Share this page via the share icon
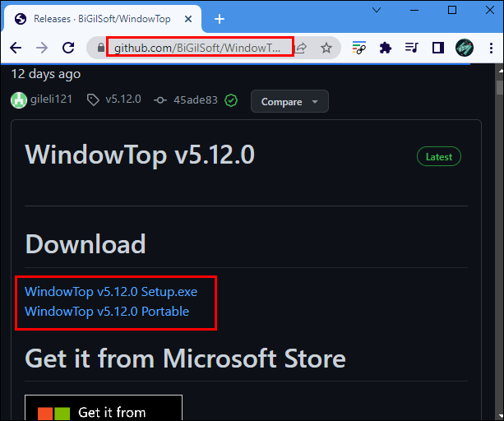 [x=301, y=48]
